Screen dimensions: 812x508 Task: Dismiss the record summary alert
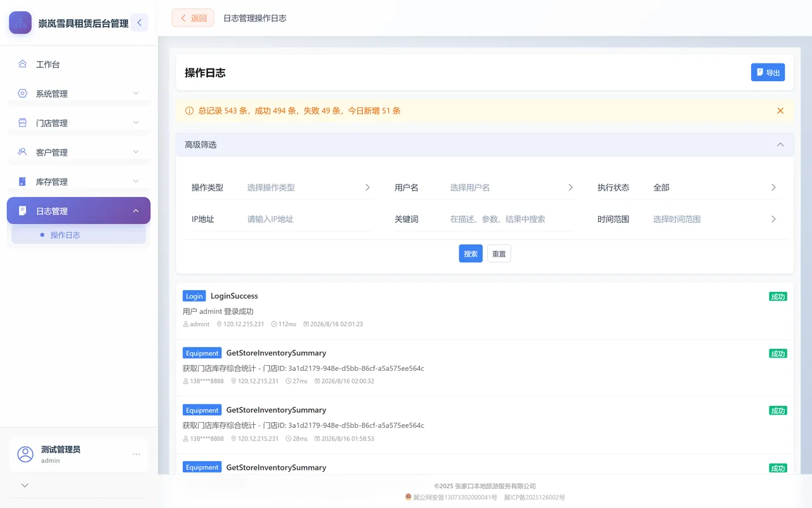(x=780, y=110)
